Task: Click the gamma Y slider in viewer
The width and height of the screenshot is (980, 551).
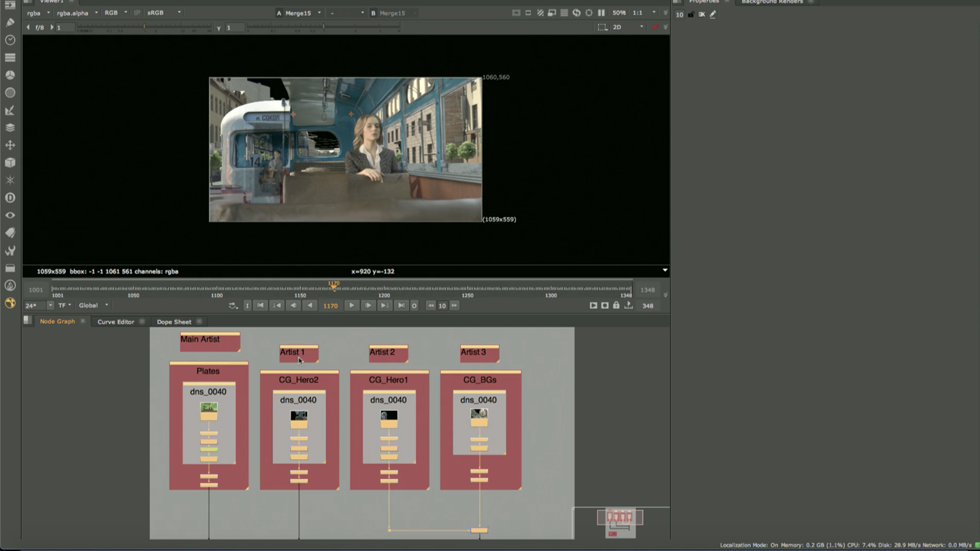Action: 323,27
